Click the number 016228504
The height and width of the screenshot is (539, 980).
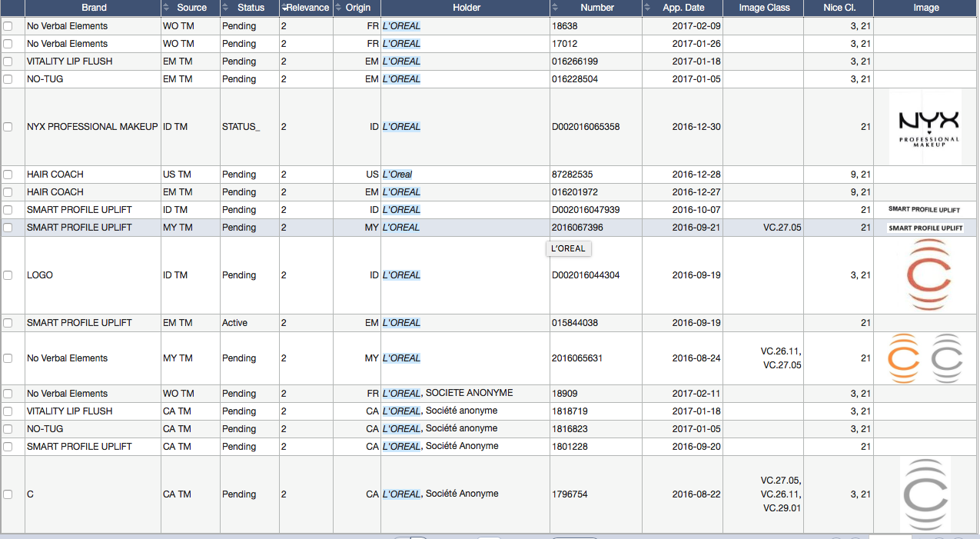tap(575, 79)
